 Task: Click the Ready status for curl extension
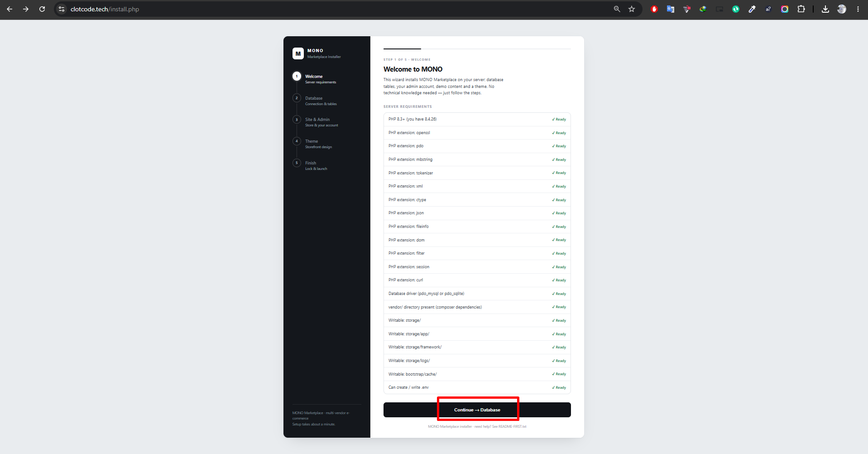[559, 280]
